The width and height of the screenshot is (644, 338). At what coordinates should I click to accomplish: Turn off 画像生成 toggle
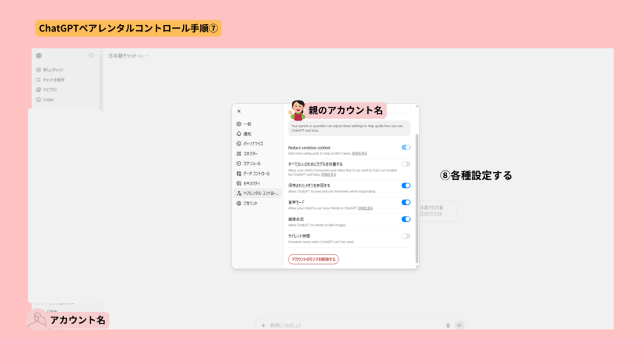(x=406, y=219)
